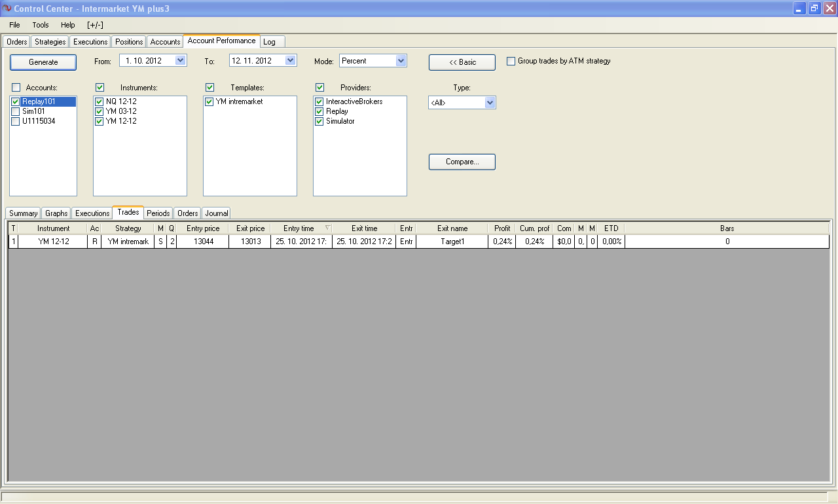The width and height of the screenshot is (838, 504).
Task: Open the Tools menu
Action: pyautogui.click(x=41, y=25)
